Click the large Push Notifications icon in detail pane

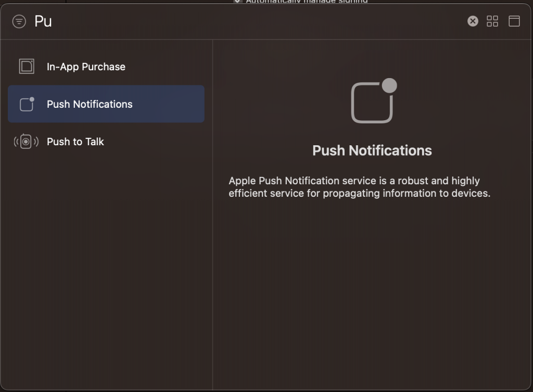pyautogui.click(x=373, y=102)
